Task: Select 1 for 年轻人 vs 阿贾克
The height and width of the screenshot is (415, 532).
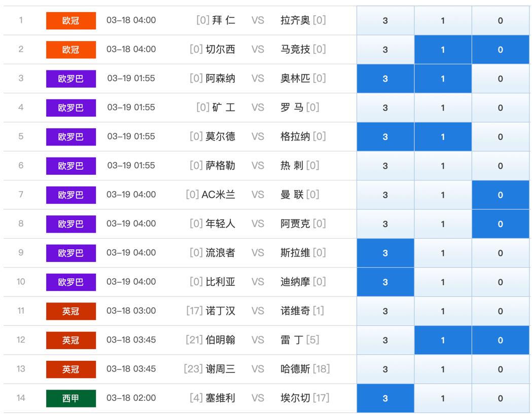Action: [x=443, y=224]
